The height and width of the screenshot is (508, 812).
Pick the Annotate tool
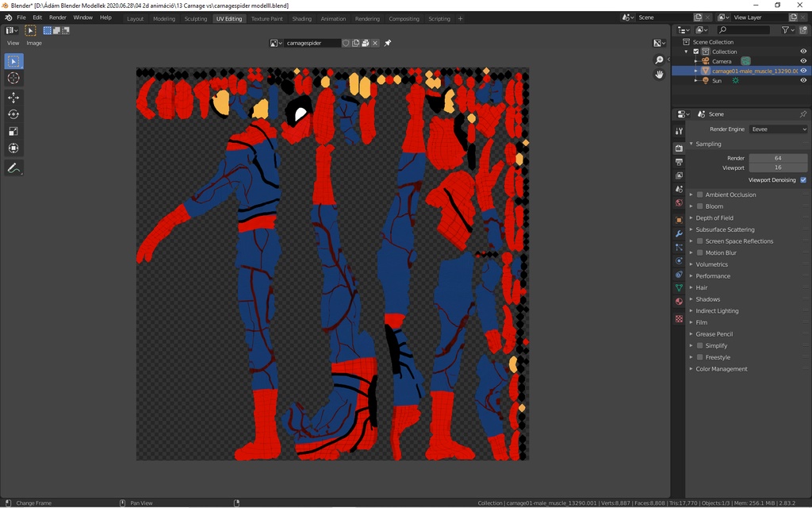(13, 167)
